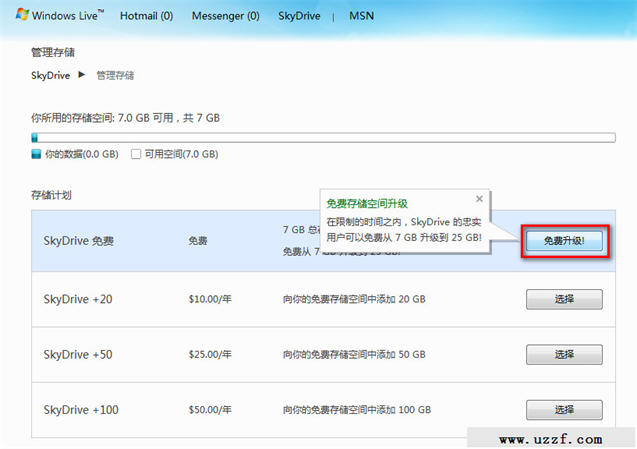The width and height of the screenshot is (637, 449).
Task: Click the 你所用的存储空间 summary line
Action: 126,118
